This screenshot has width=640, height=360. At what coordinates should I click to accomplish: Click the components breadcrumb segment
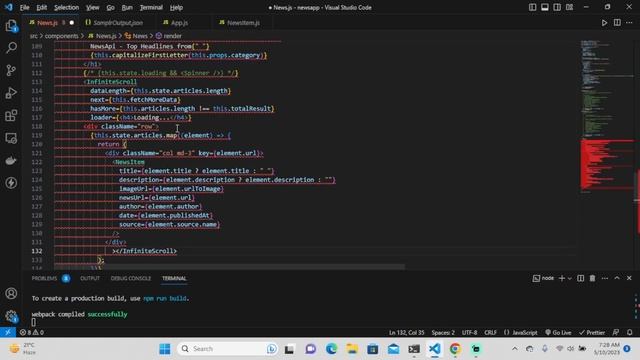61,36
